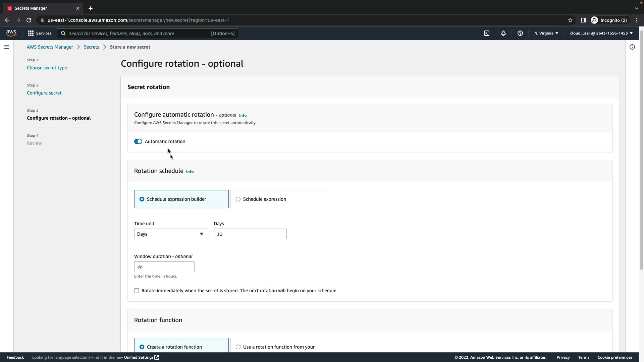This screenshot has height=362, width=644.
Task: Check Rotate immediately when secret is stored
Action: click(137, 291)
